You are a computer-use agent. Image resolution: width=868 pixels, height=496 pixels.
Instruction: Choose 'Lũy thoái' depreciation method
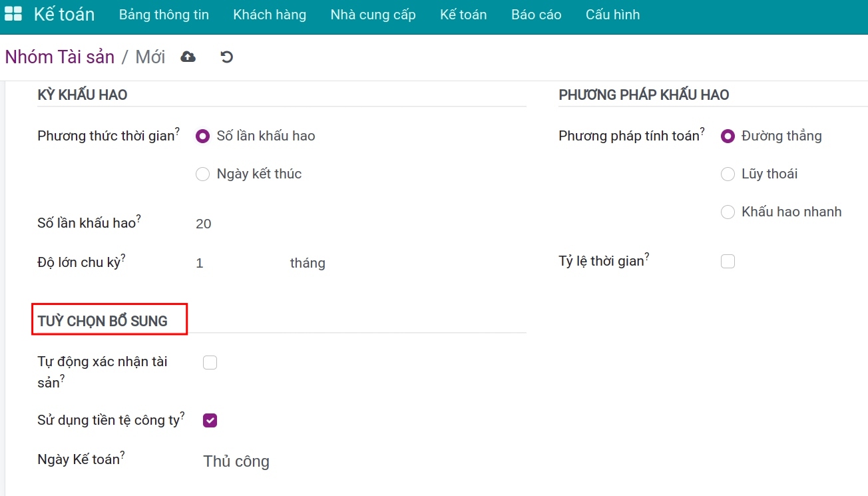pos(728,174)
